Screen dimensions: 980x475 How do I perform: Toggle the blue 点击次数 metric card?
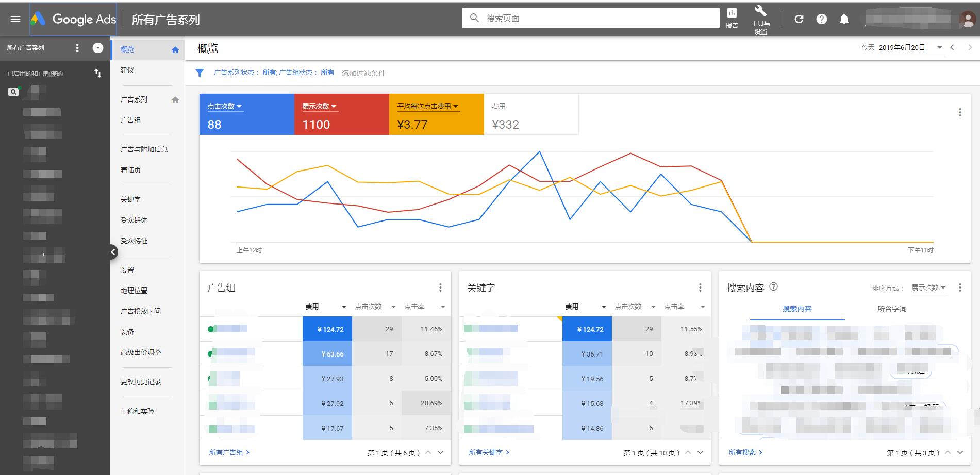[x=246, y=114]
